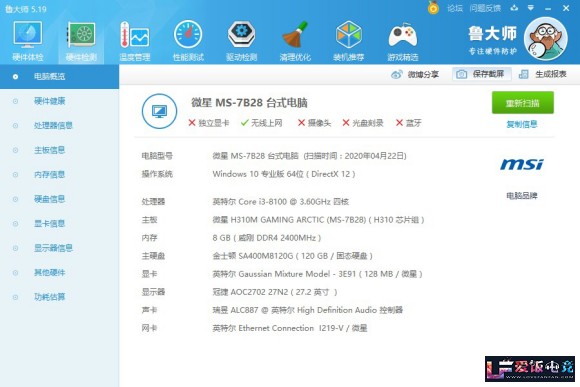
Task: Click the 生成报表 generate report button
Action: (543, 74)
